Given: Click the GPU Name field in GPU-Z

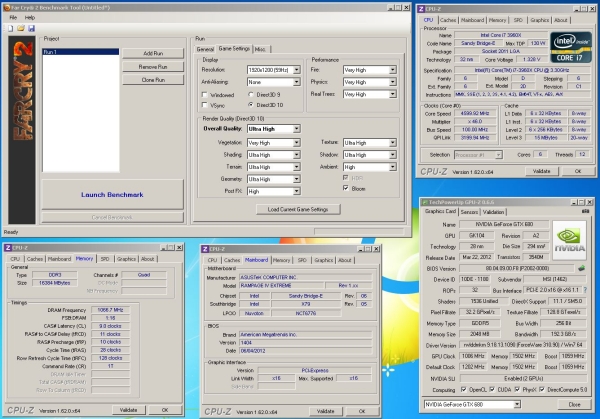Looking at the screenshot, I should click(x=504, y=225).
